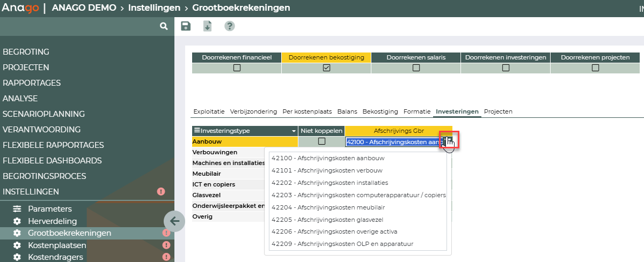
Task: Collapse sidebar with the back arrow circle
Action: (x=174, y=221)
